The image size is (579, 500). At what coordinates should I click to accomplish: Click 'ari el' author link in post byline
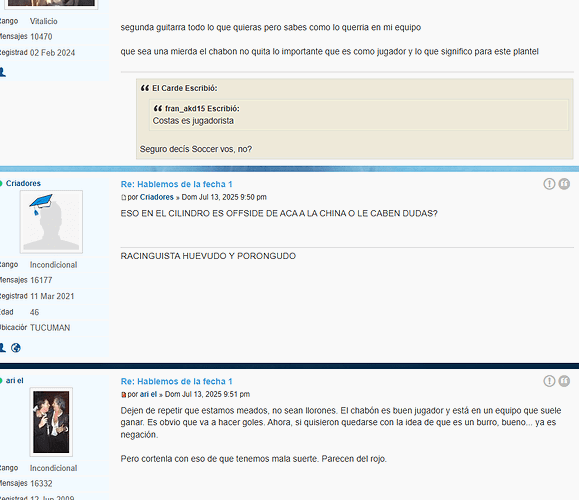(148, 394)
